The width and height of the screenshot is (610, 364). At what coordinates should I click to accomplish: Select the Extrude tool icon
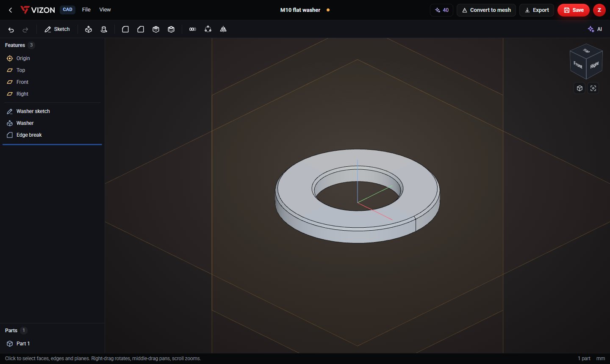coord(89,29)
